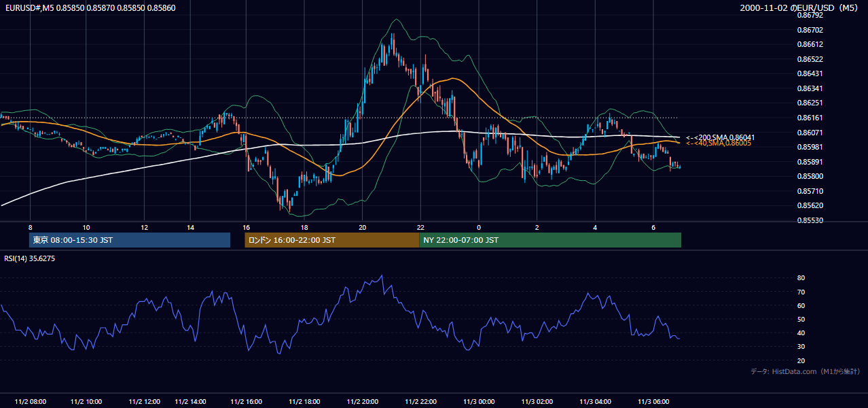Viewport: 868px width, 408px height.
Task: Click the 11/3 02:00 bottom time label
Action: [537, 402]
